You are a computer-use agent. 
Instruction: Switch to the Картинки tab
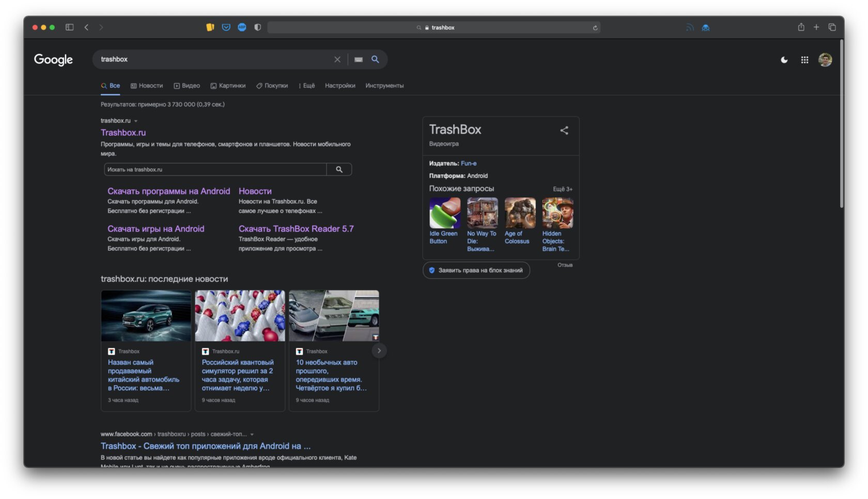pyautogui.click(x=228, y=86)
